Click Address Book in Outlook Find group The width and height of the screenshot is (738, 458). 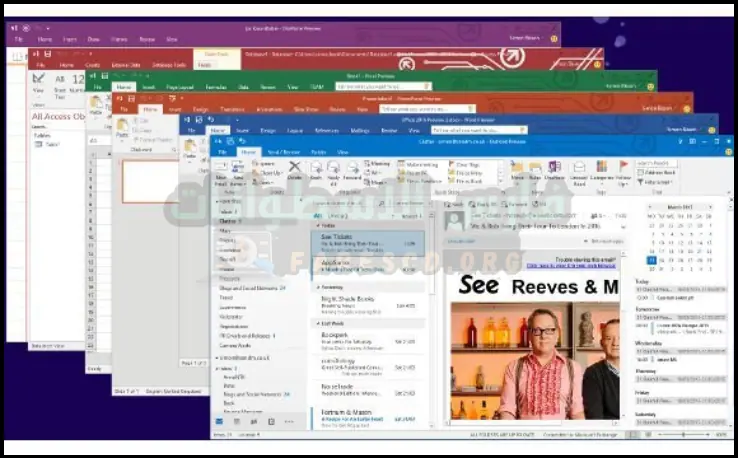pos(657,173)
